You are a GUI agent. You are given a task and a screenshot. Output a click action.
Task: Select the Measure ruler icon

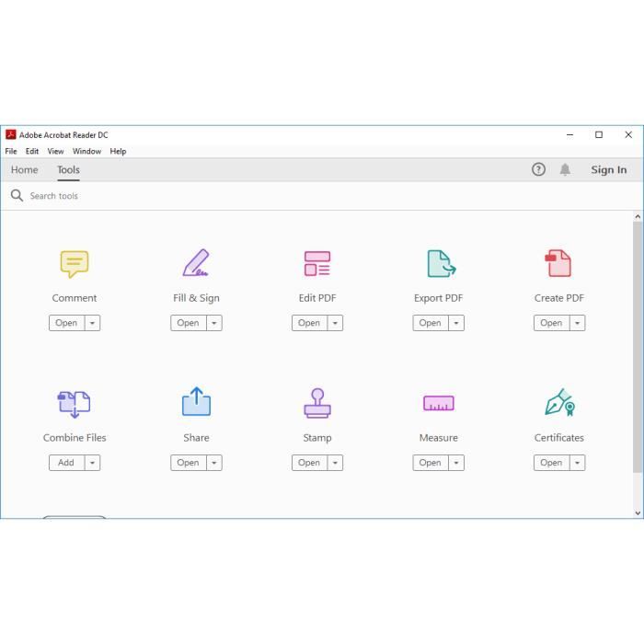(439, 403)
